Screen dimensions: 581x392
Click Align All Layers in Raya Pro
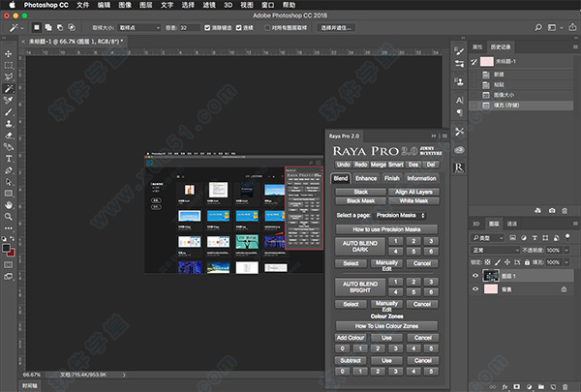(413, 192)
